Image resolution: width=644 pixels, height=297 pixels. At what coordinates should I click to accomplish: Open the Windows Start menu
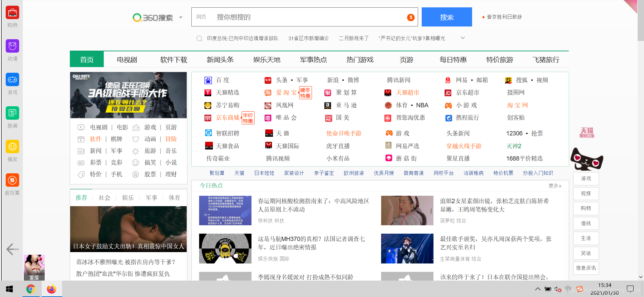pyautogui.click(x=9, y=289)
